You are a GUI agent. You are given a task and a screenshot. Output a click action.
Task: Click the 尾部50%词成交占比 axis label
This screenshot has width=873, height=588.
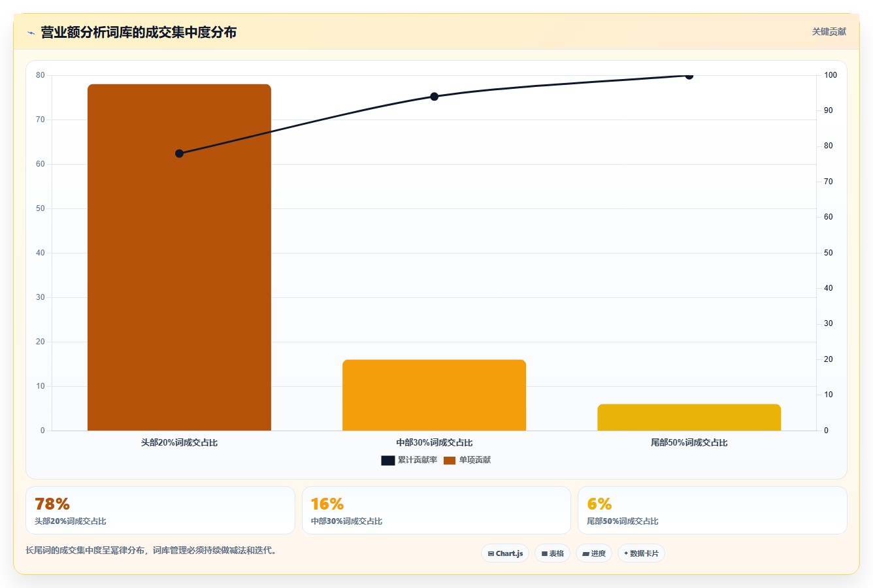pyautogui.click(x=689, y=443)
